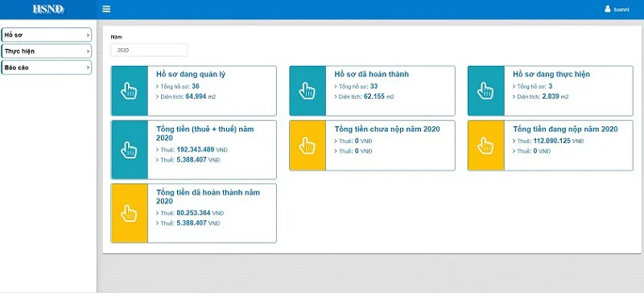Click yellow hand icon on Tổng tiền đang nộp

(485, 146)
